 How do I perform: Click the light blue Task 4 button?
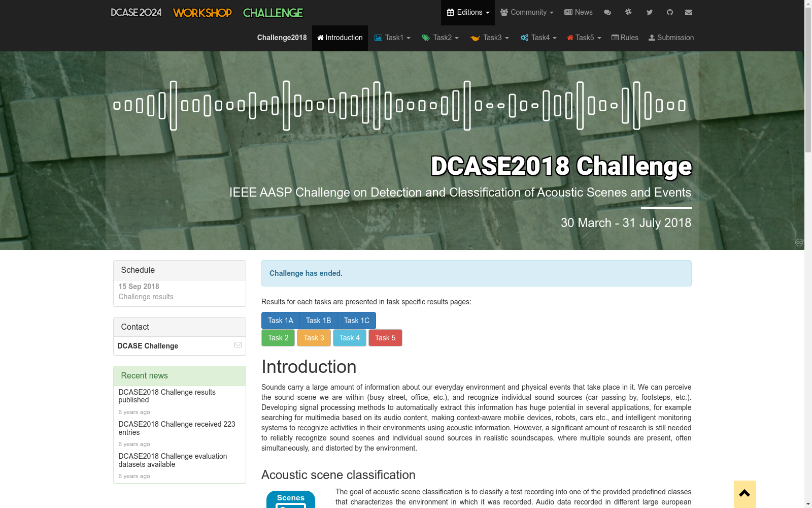click(x=350, y=338)
